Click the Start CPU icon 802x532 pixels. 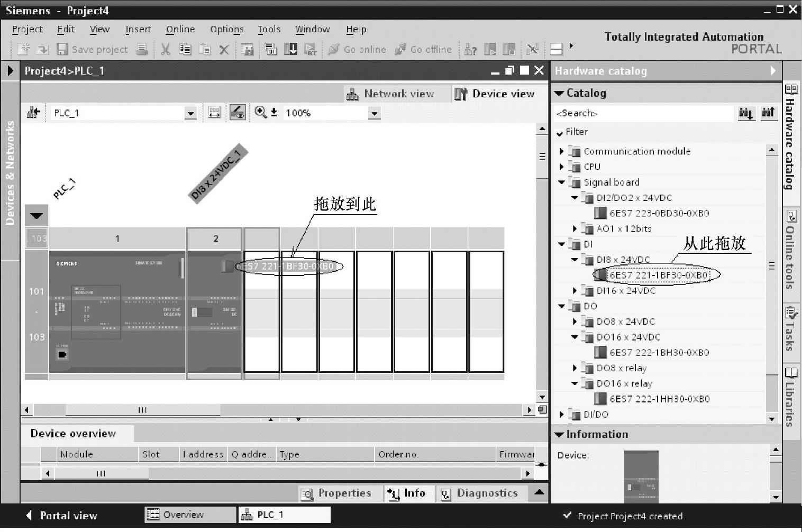[490, 49]
